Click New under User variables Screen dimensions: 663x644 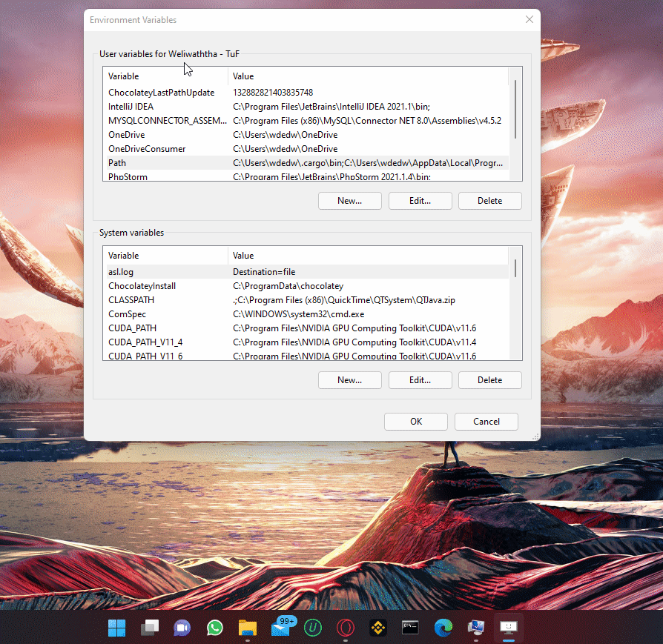pyautogui.click(x=350, y=201)
